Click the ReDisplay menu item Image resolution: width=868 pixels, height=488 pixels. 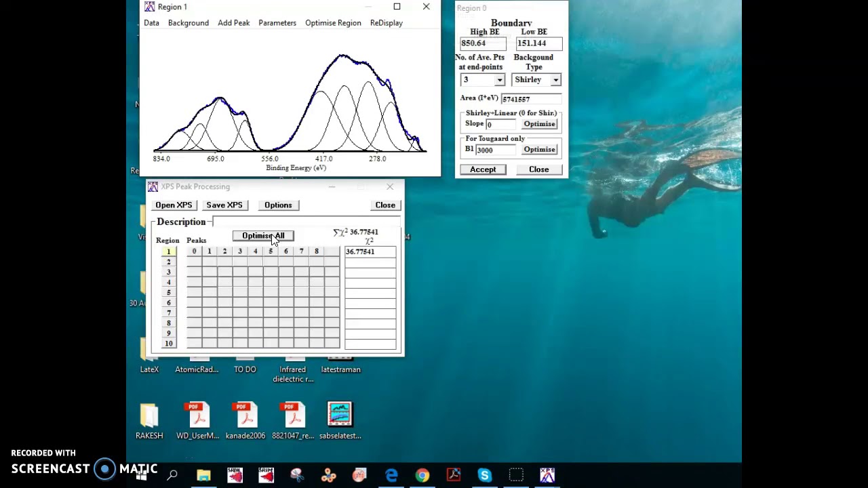coord(387,23)
